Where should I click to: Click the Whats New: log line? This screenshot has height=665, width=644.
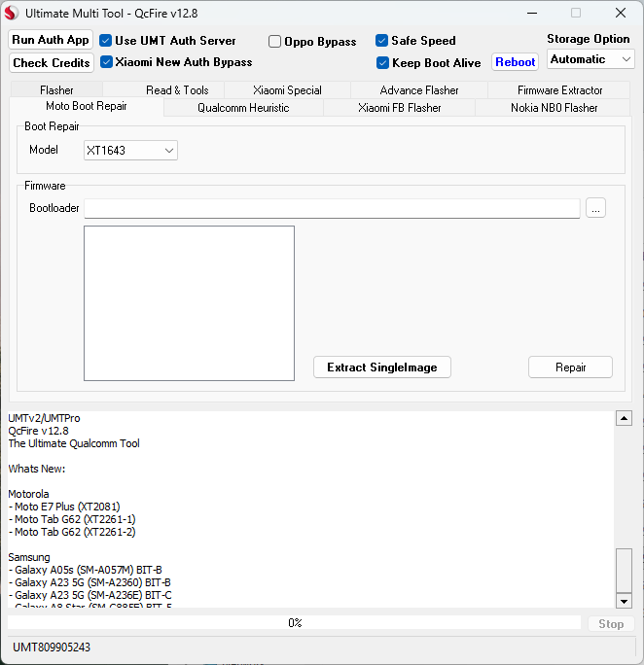pyautogui.click(x=37, y=469)
